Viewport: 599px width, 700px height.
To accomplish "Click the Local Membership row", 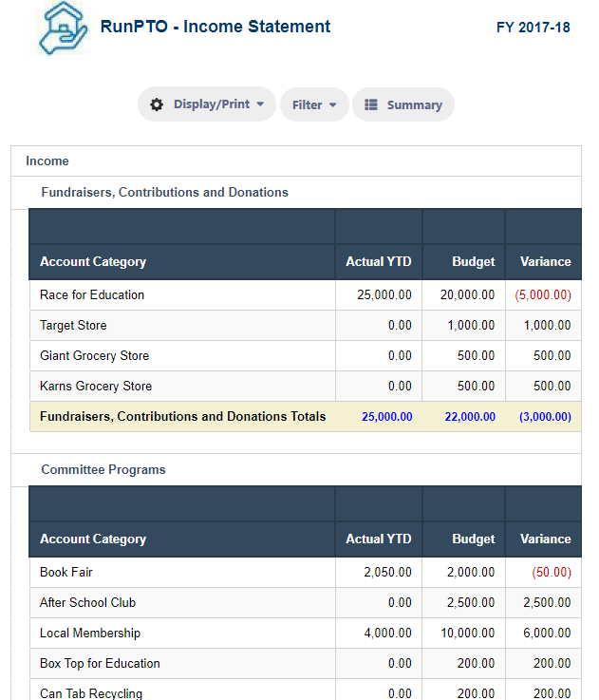I will (x=306, y=633).
